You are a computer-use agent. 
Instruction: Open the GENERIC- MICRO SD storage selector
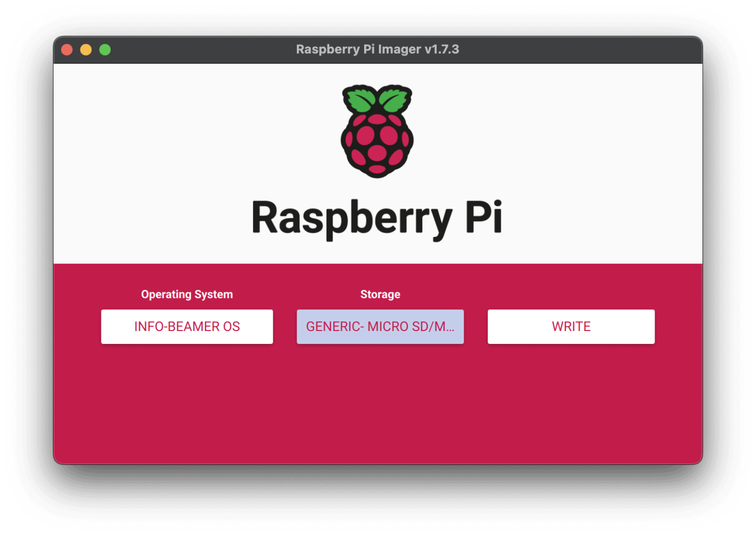380,326
